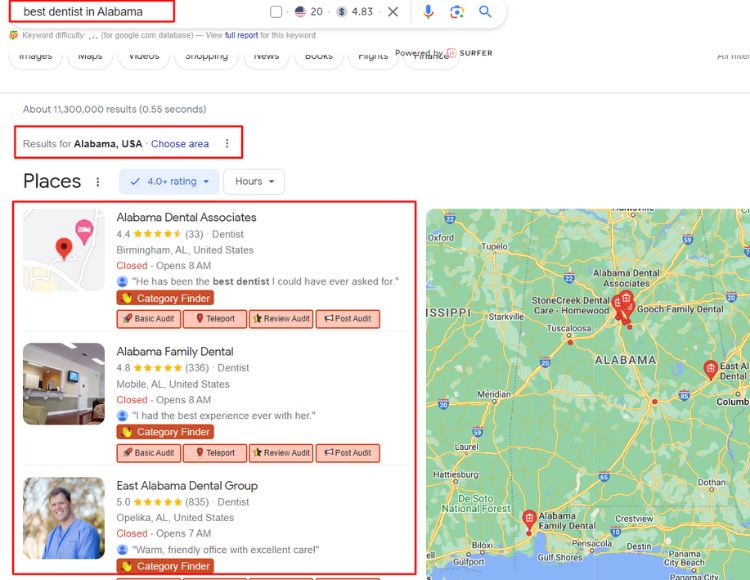This screenshot has height=580, width=750.
Task: Open Review Audit for Alabama Dental Associates
Action: point(281,319)
